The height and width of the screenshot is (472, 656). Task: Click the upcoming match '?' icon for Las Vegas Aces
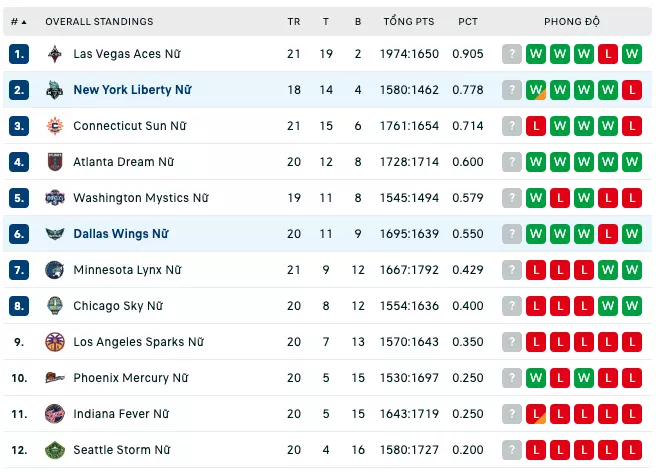[512, 54]
